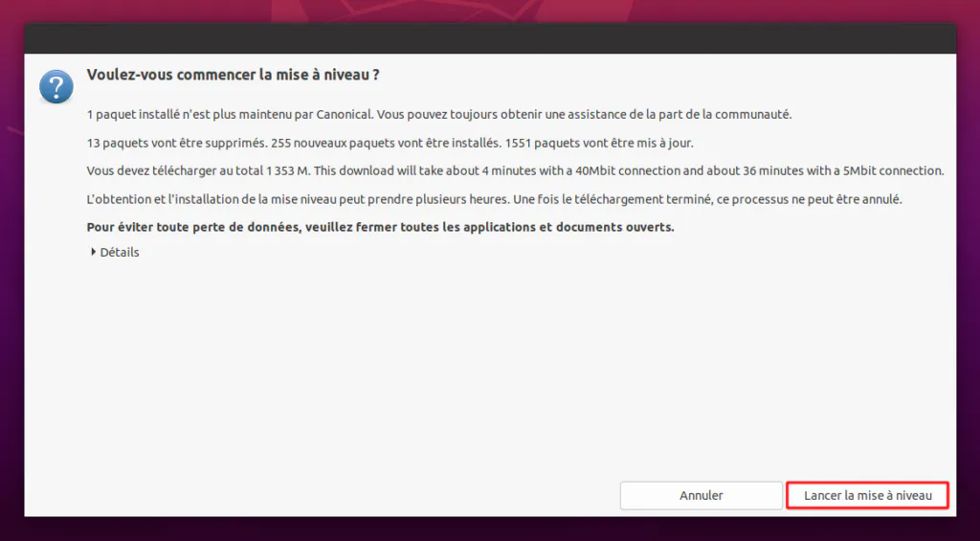Click the word Canonical in first line
Image resolution: width=980 pixels, height=541 pixels.
click(345, 115)
